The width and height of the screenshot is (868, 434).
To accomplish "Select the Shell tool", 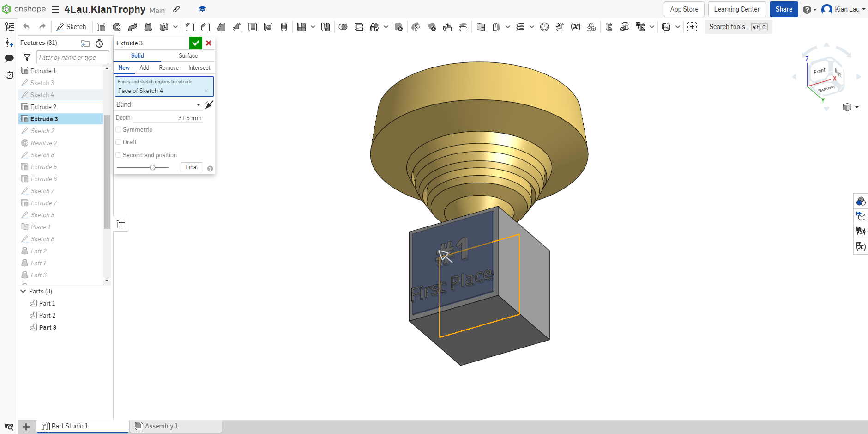I will (x=253, y=27).
